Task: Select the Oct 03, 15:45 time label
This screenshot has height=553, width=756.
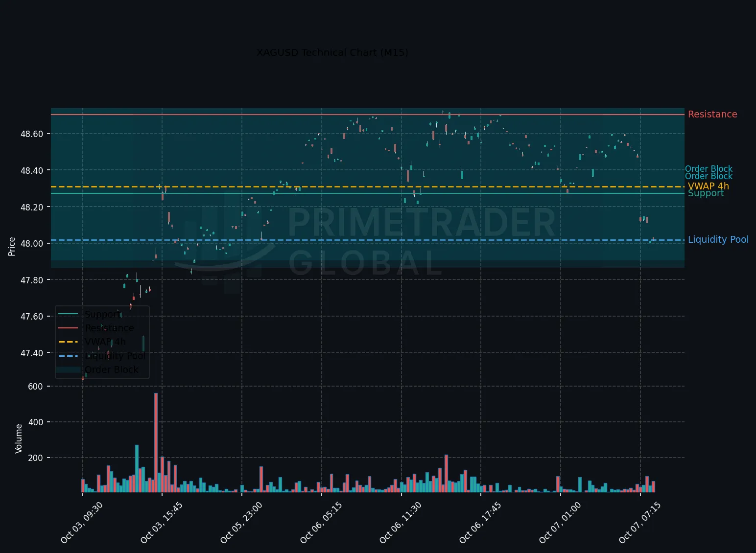Action: click(x=161, y=523)
